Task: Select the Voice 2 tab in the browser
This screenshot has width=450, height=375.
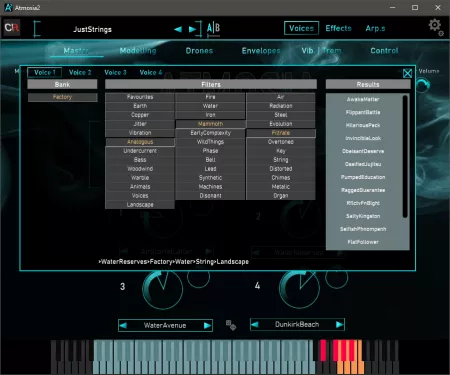Action: click(x=80, y=72)
